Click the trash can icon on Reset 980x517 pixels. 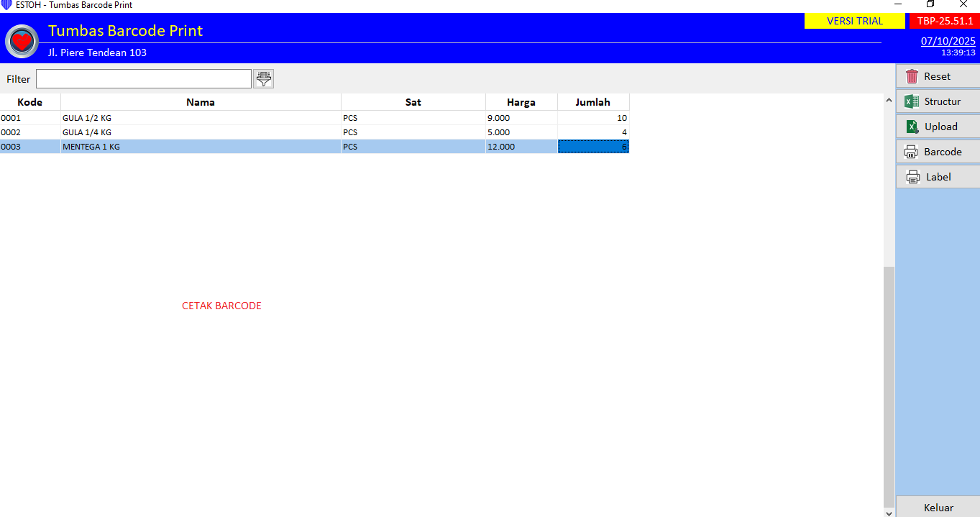(x=912, y=76)
